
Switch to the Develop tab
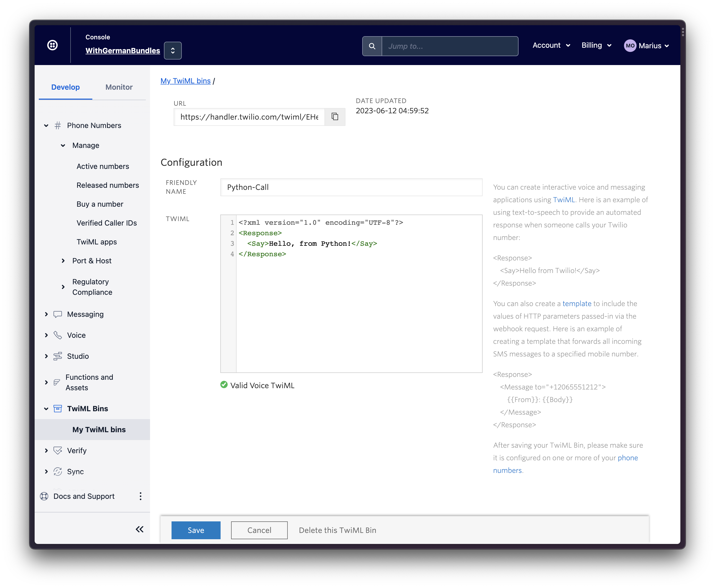pos(65,87)
